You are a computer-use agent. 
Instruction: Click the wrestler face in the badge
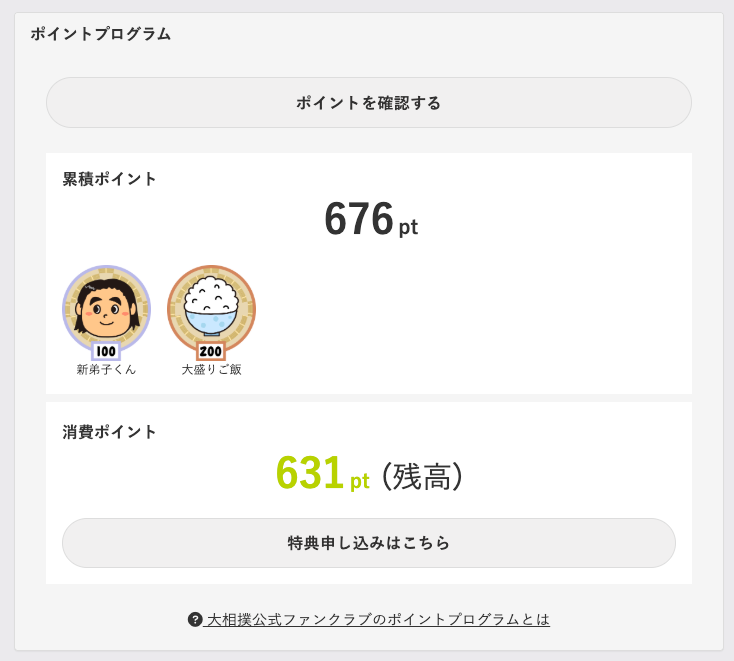click(x=107, y=307)
